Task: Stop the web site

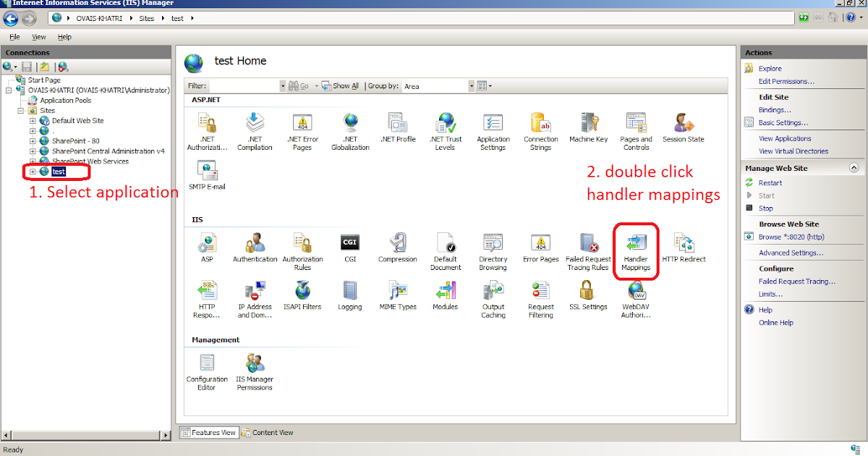Action: 766,208
